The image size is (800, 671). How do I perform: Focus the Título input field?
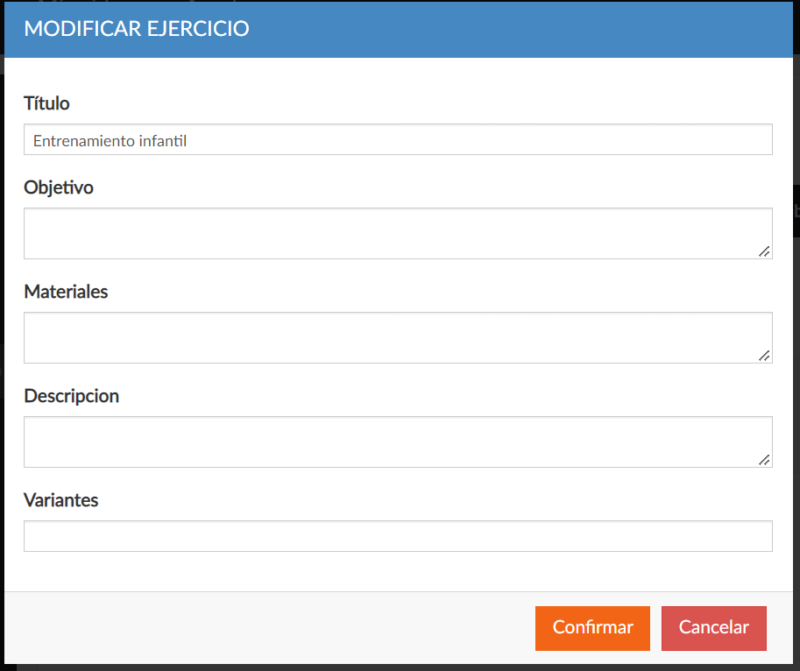point(398,139)
